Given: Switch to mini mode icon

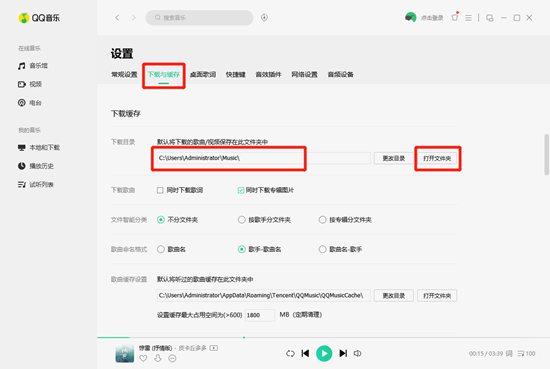Looking at the screenshot, I should click(490, 18).
